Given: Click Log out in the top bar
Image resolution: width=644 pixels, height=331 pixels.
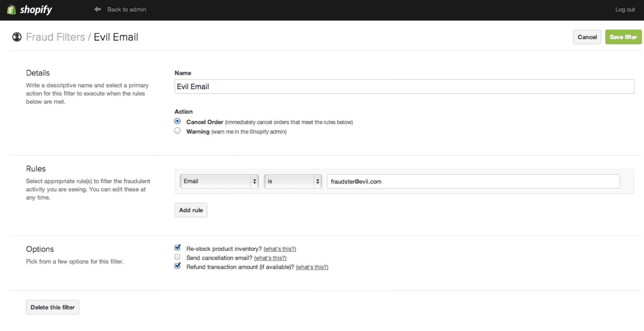Looking at the screenshot, I should (624, 9).
